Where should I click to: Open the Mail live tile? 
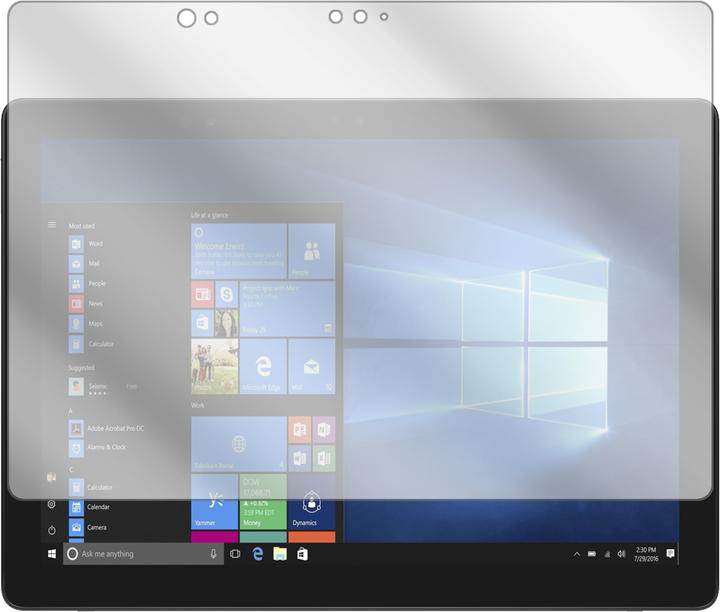coord(312,366)
